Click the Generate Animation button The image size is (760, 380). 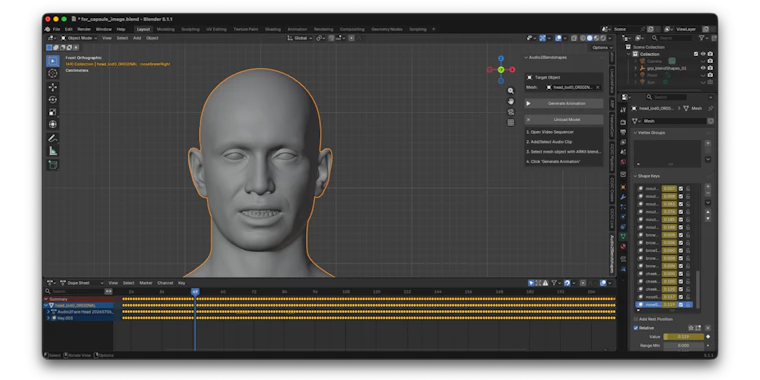(x=564, y=103)
